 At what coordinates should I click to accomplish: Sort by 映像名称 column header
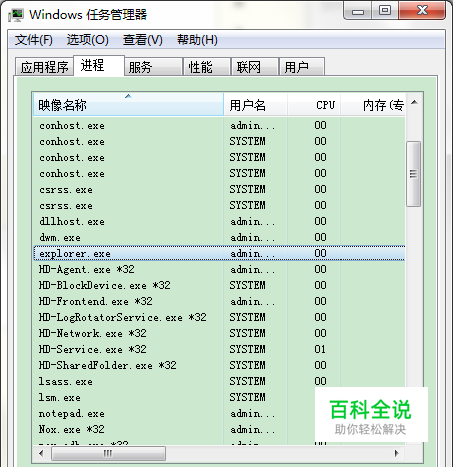point(128,105)
